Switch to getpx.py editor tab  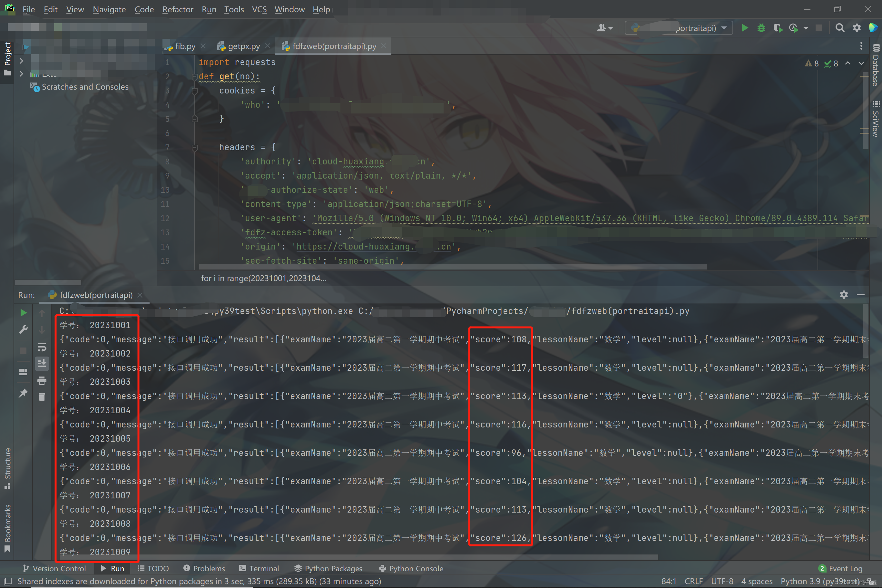pos(243,46)
